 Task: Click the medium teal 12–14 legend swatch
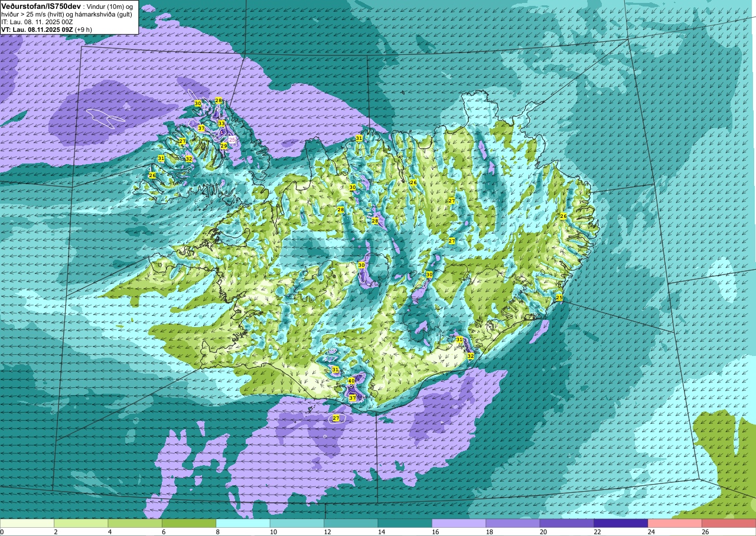tap(351, 523)
